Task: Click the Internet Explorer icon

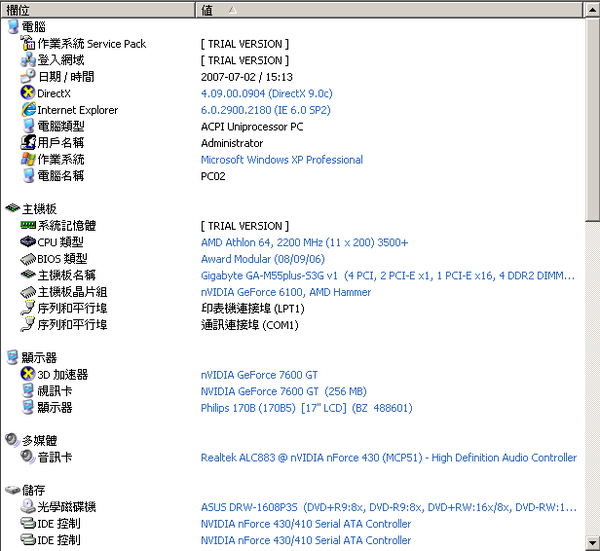Action: point(28,109)
